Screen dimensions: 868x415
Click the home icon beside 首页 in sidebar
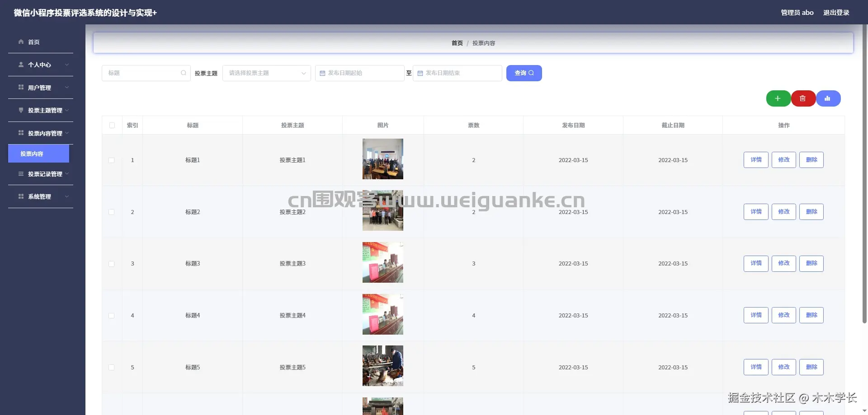[x=21, y=42]
